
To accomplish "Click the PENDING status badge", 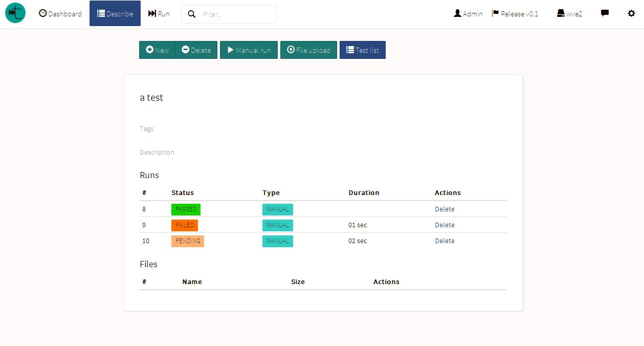I will 188,241.
